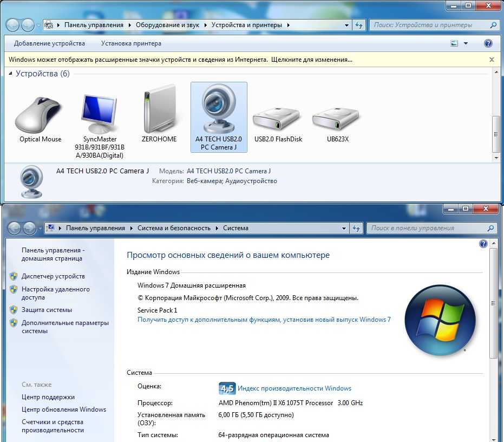Viewport: 504px width, 442px height.
Task: Open Диспетчер устройств link
Action: click(53, 276)
